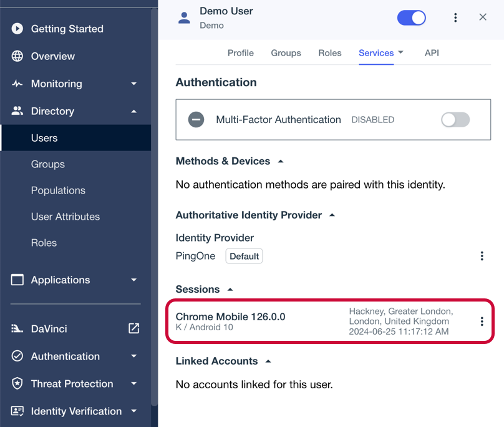Open Groups in the Directory sidebar

[48, 164]
